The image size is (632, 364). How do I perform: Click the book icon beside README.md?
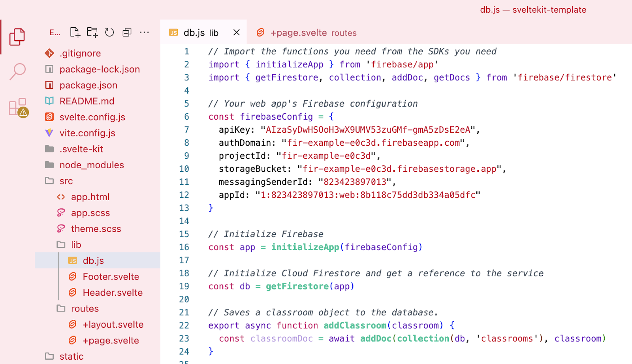pos(49,101)
